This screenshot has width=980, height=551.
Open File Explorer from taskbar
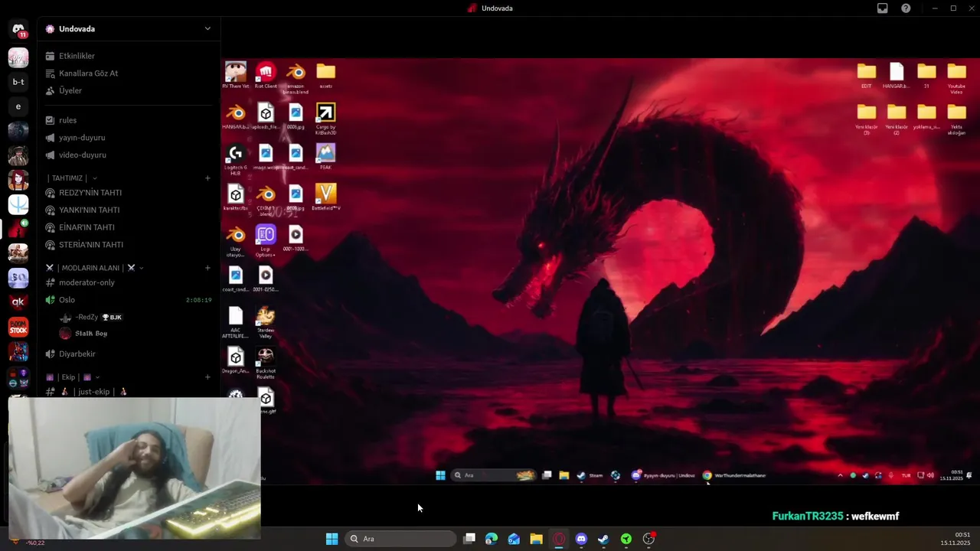(536, 539)
